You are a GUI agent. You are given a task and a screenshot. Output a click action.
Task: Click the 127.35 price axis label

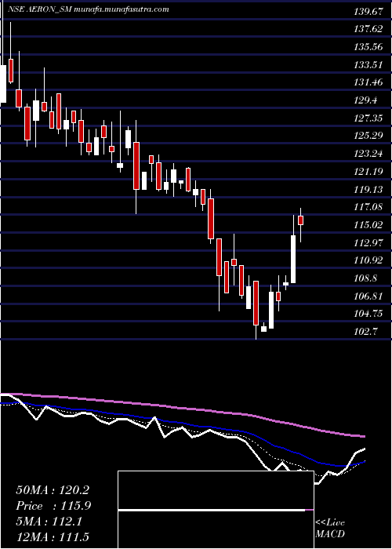tap(368, 118)
